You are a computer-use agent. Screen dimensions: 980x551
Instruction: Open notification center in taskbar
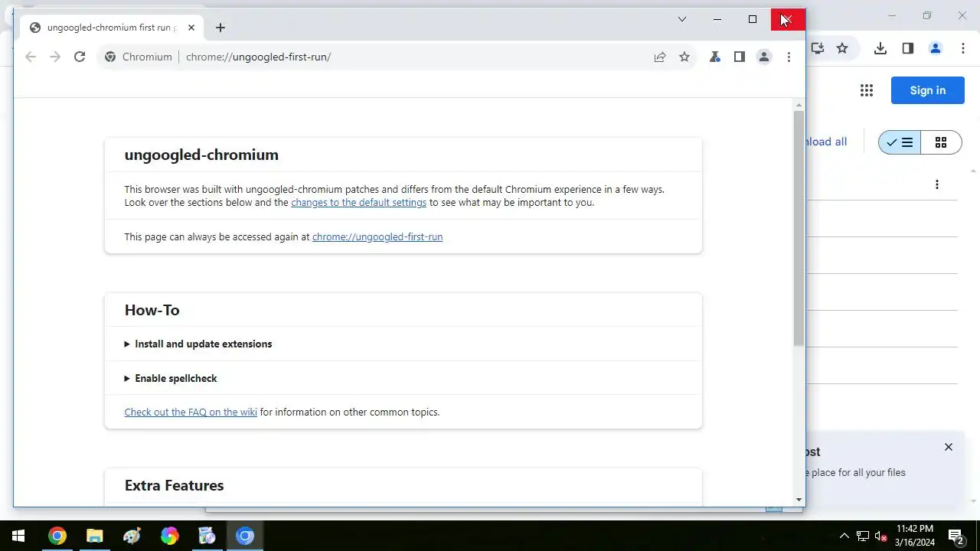[x=955, y=536]
